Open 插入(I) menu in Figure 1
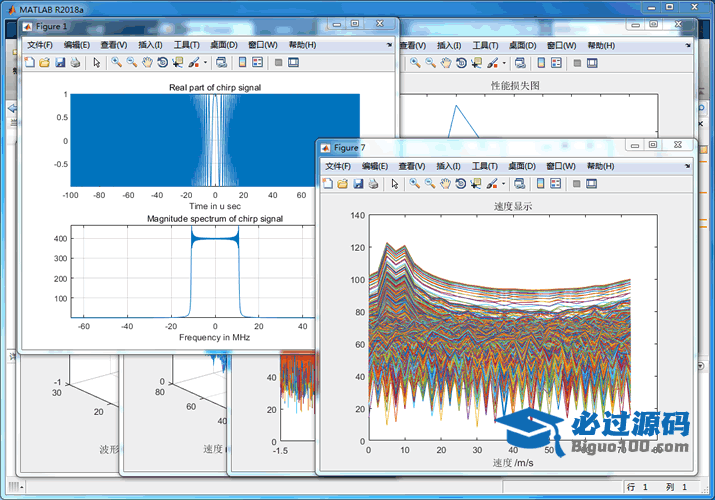 point(150,45)
